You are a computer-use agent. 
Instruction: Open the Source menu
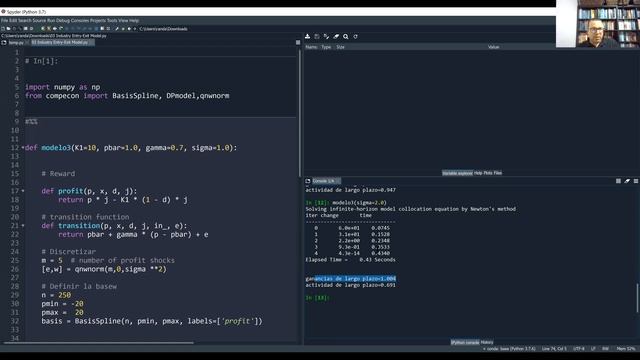[39, 20]
